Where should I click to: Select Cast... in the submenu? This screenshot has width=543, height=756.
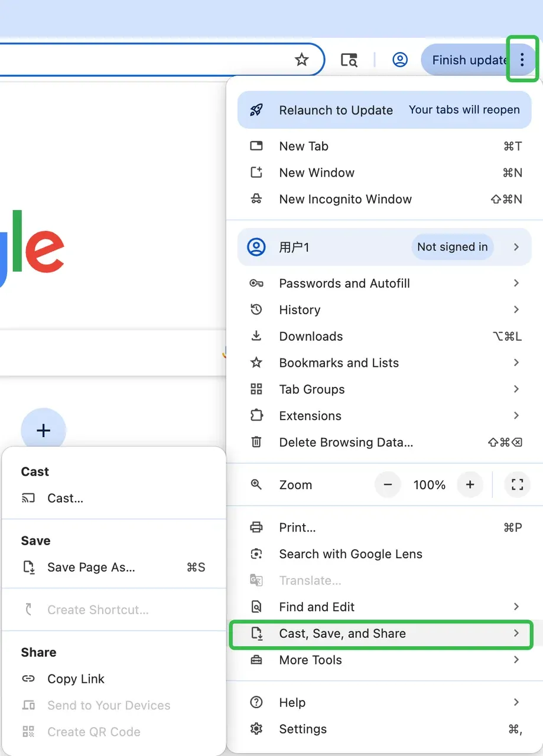(x=115, y=498)
